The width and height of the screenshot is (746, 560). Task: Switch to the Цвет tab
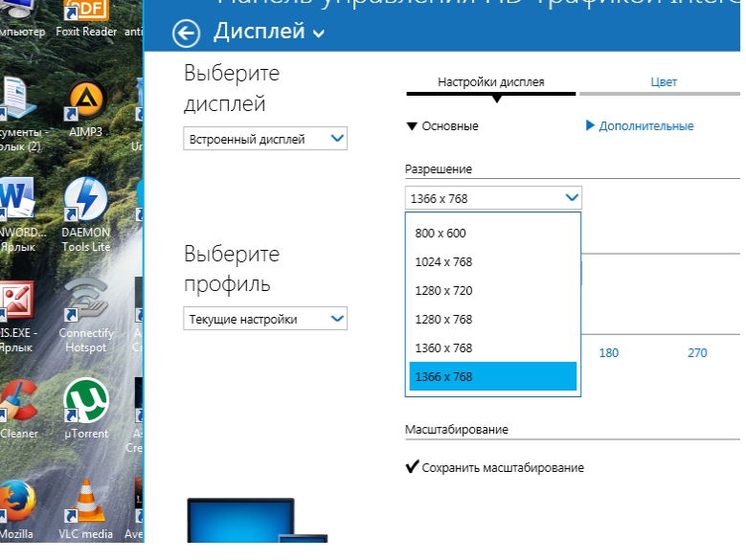pyautogui.click(x=663, y=82)
